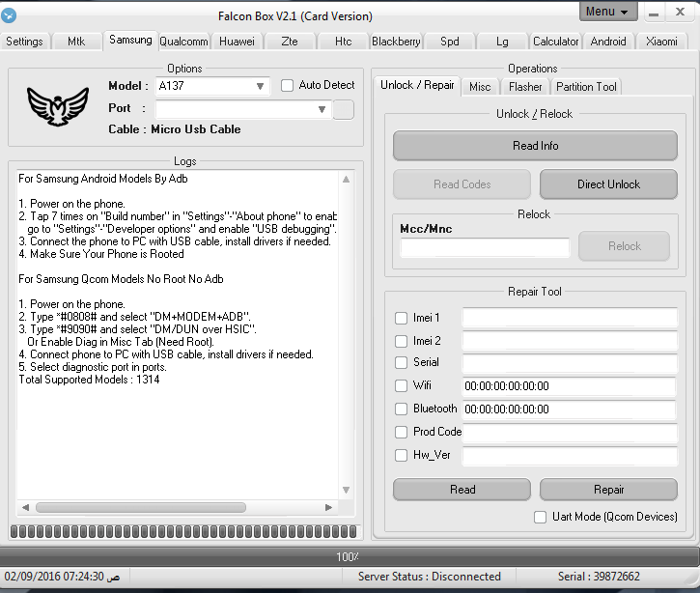
Task: Click the Prod Code text field
Action: pyautogui.click(x=570, y=433)
